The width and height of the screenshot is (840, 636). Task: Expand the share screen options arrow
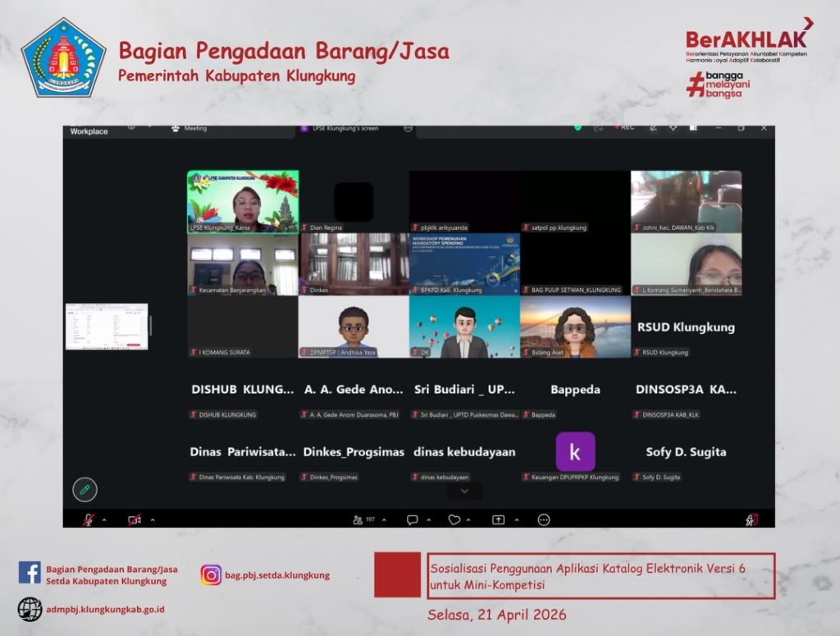(x=516, y=520)
